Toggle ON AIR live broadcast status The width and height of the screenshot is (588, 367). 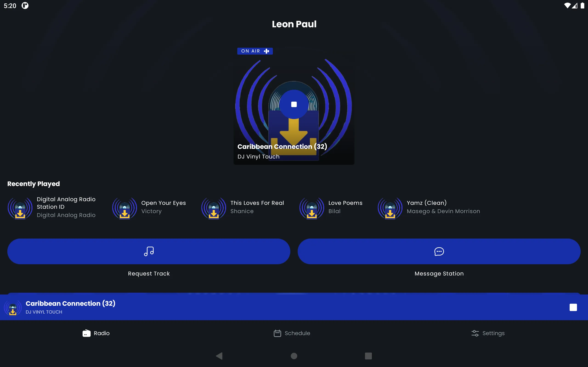[x=254, y=51]
